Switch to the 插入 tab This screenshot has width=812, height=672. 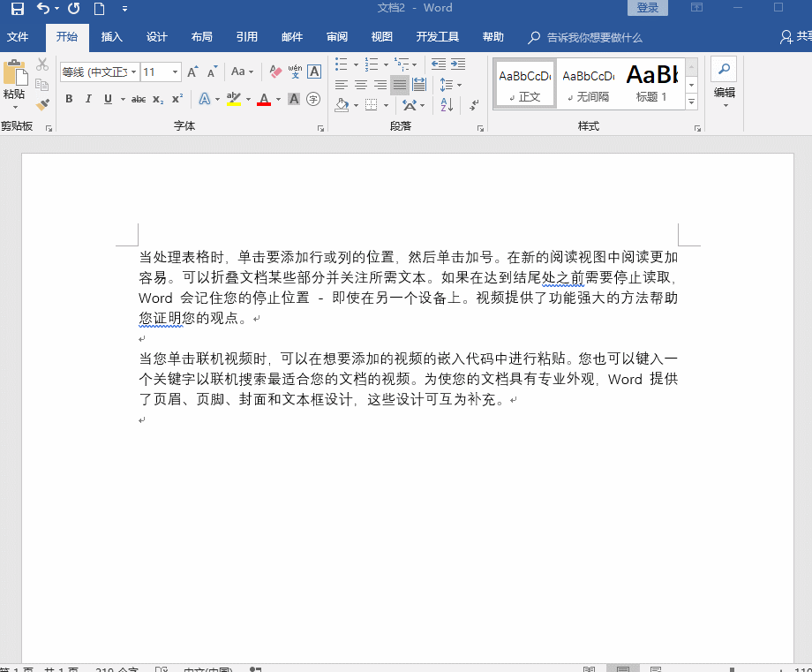[x=112, y=37]
